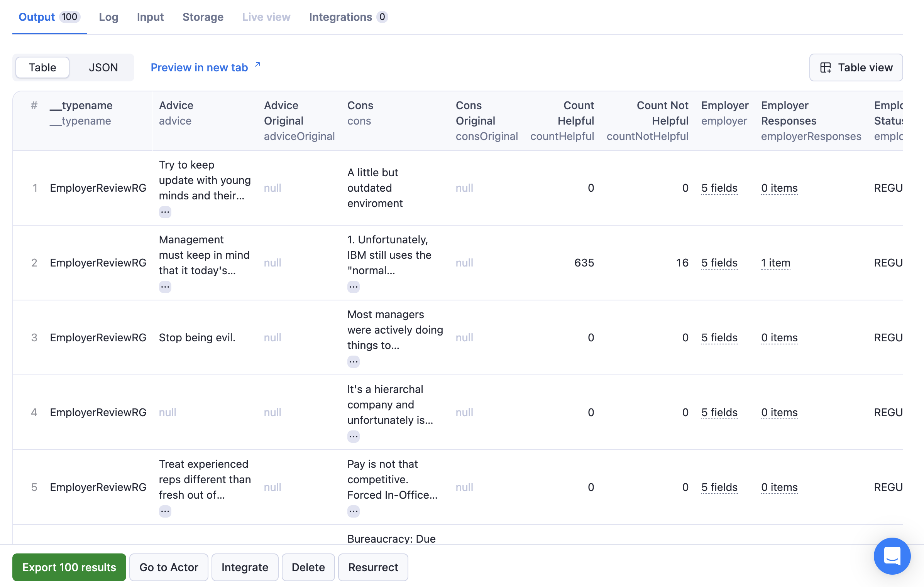Open 5 fields employer link in row 1
This screenshot has height=587, width=924.
(x=719, y=188)
